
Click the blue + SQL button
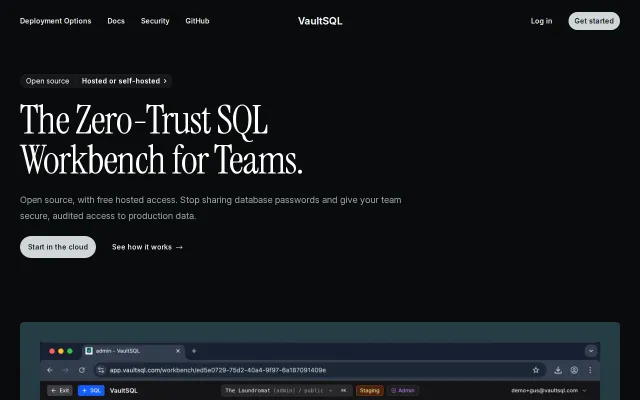click(91, 391)
